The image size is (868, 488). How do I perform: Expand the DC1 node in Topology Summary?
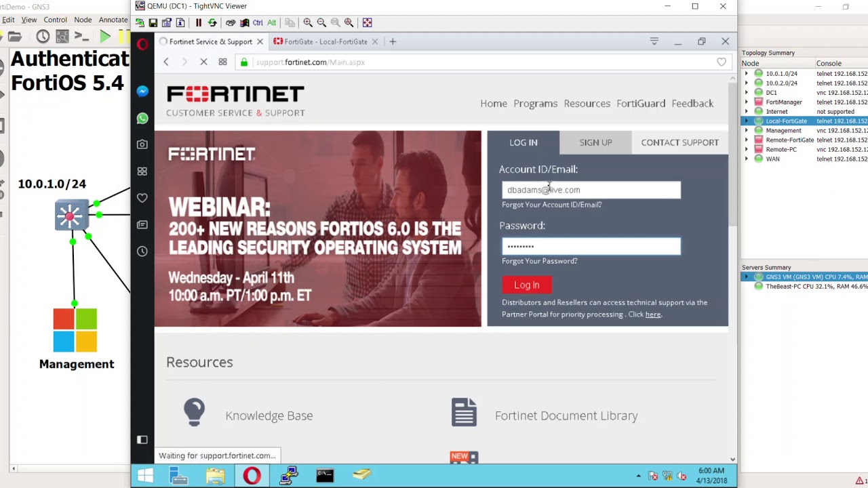pyautogui.click(x=747, y=92)
